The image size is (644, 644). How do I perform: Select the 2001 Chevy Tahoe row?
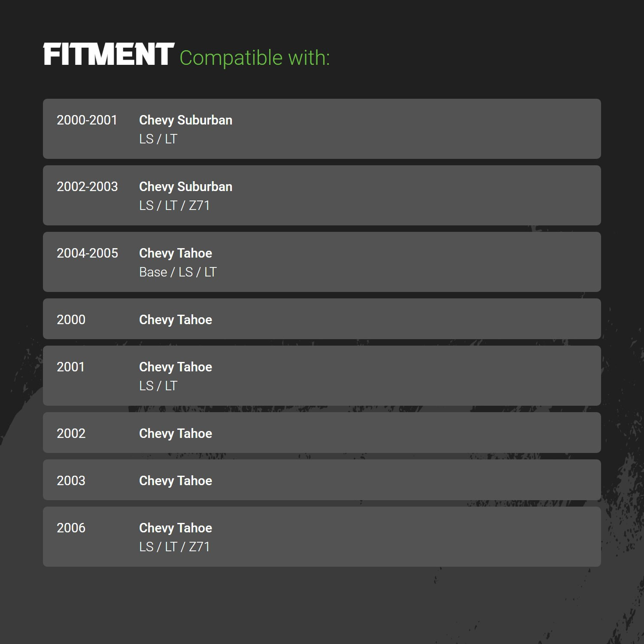coord(322,376)
